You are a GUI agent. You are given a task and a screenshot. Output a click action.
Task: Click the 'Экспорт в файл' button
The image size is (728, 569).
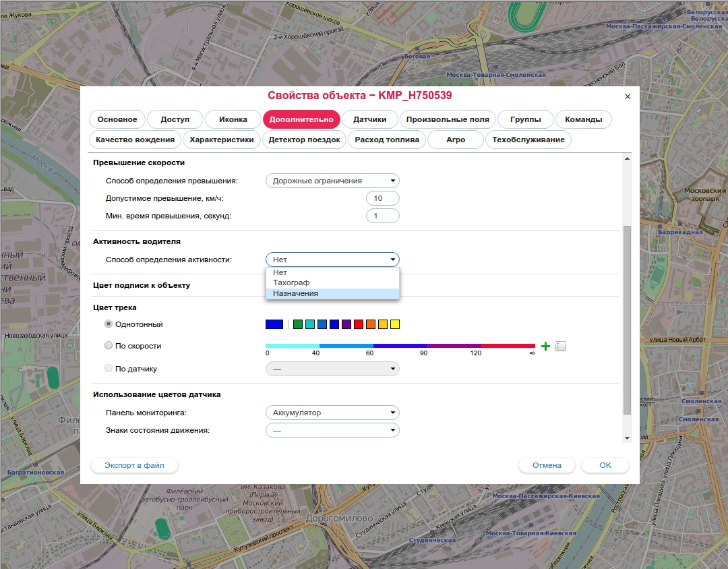tap(134, 465)
